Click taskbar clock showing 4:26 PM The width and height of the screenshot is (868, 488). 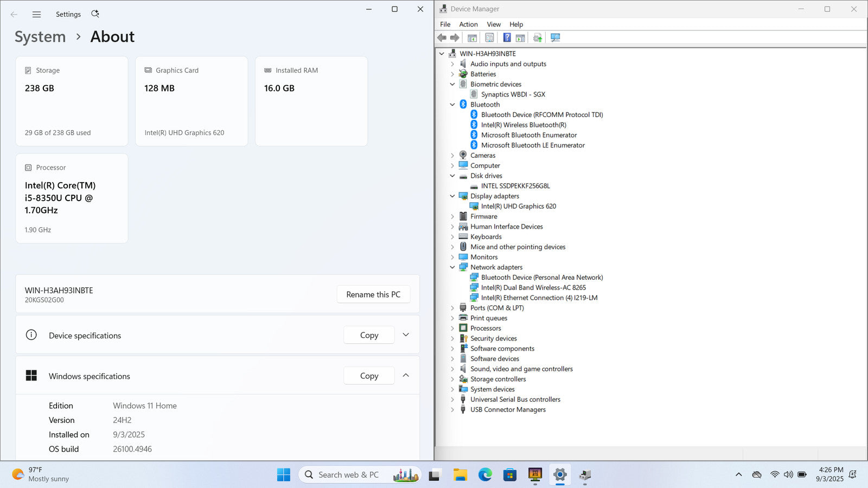(x=830, y=474)
